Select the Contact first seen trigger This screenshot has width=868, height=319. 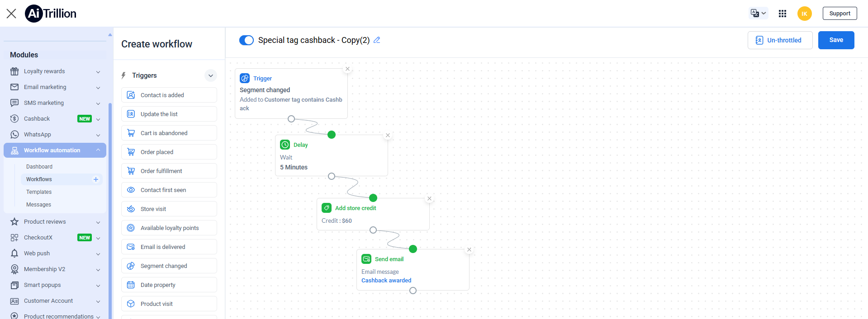pos(169,190)
